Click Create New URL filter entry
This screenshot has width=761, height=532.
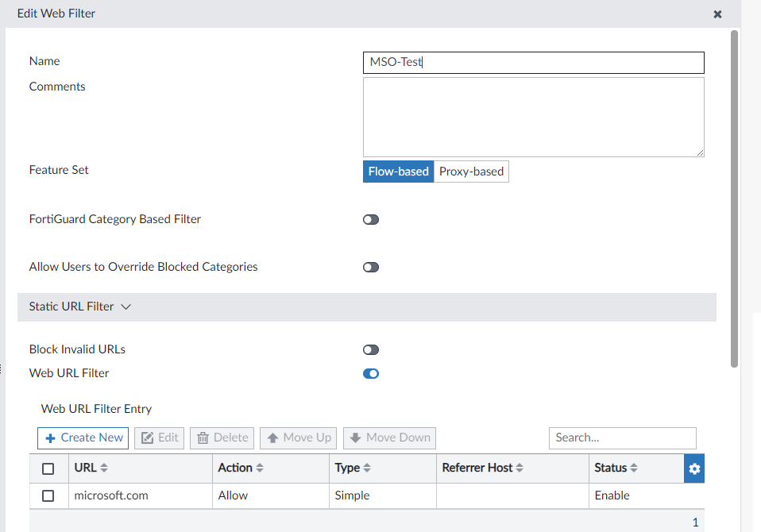pyautogui.click(x=83, y=438)
